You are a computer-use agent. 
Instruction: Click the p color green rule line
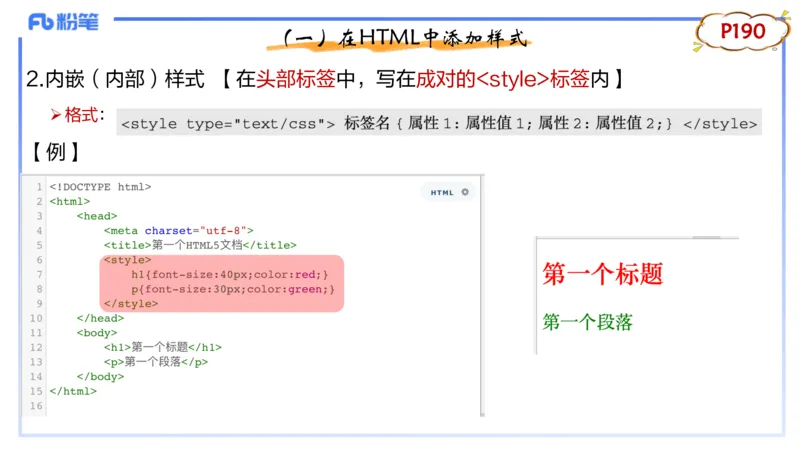232,289
